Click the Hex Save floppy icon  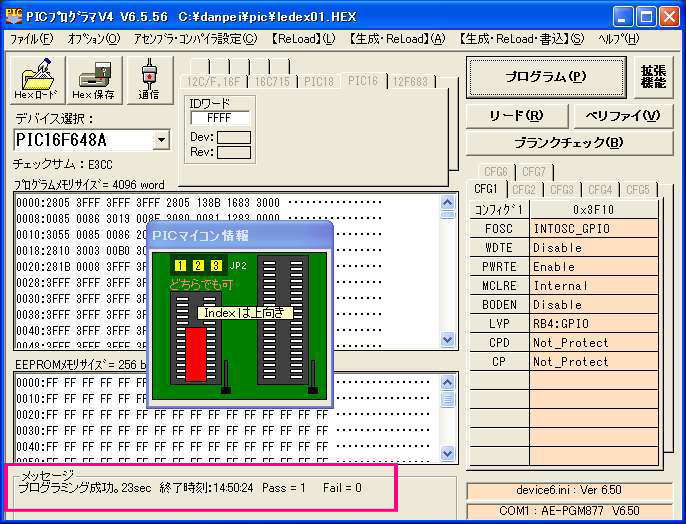93,80
